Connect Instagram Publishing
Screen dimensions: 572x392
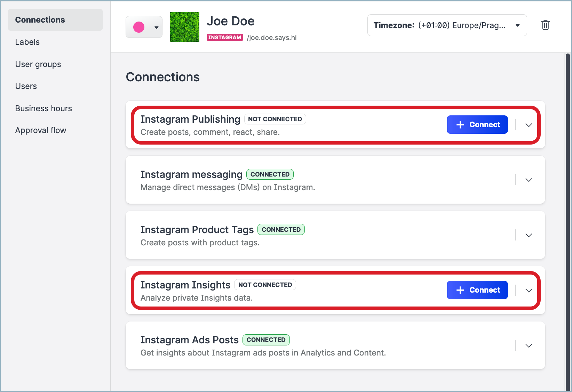[x=477, y=125]
